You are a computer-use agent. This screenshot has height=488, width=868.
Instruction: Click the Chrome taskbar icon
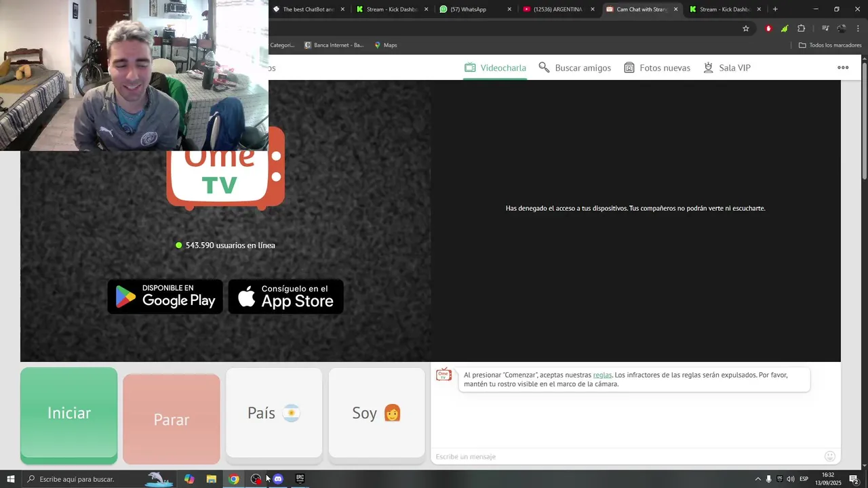pyautogui.click(x=234, y=479)
